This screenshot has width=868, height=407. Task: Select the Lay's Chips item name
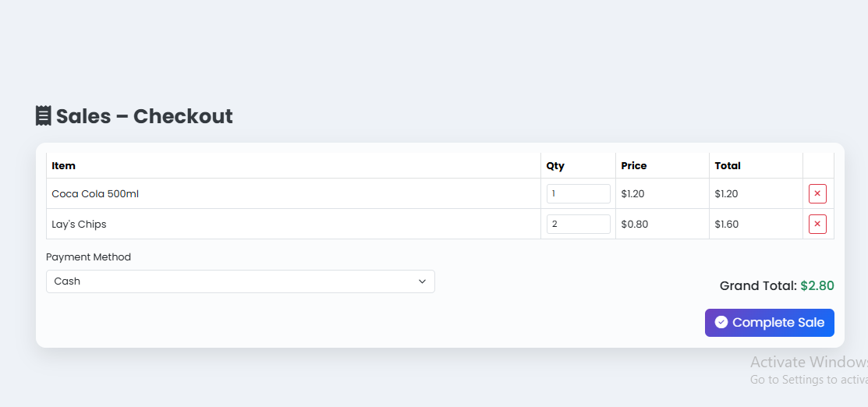coord(79,224)
